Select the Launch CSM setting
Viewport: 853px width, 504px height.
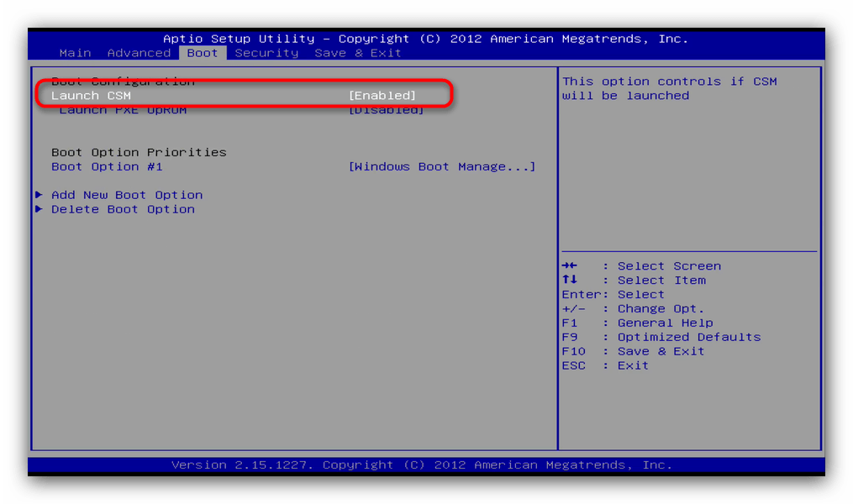point(91,95)
